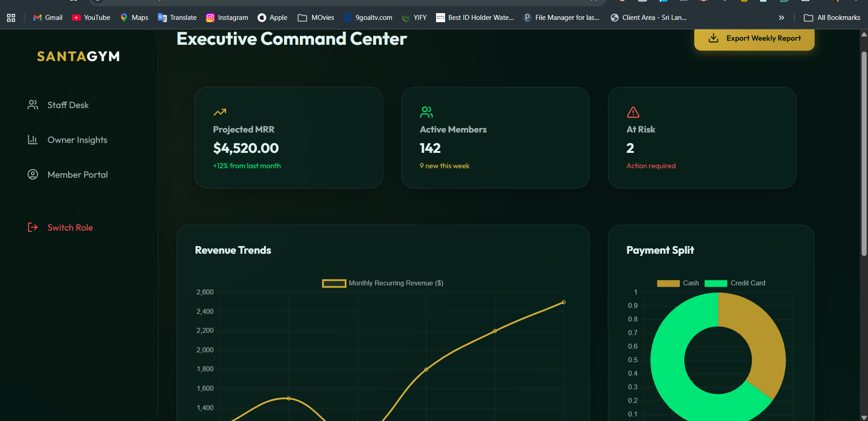Click the $4,520.00 MRR value

tap(246, 148)
